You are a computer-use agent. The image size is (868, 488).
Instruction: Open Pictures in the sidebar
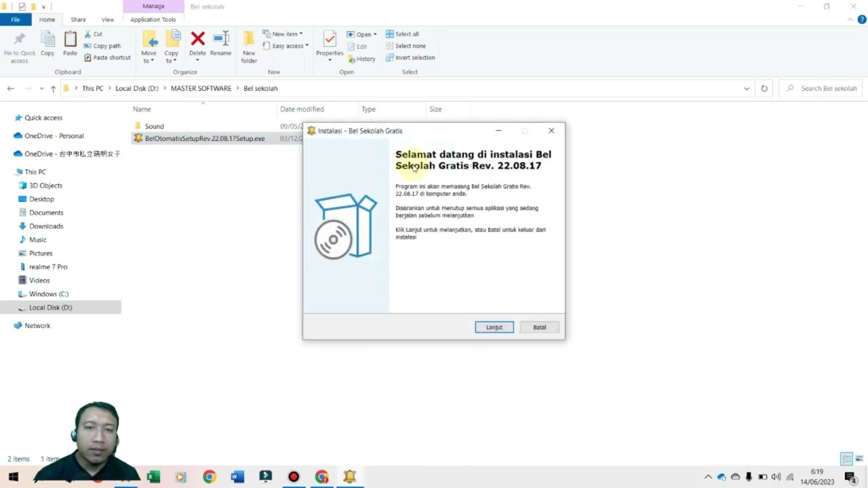tap(41, 253)
